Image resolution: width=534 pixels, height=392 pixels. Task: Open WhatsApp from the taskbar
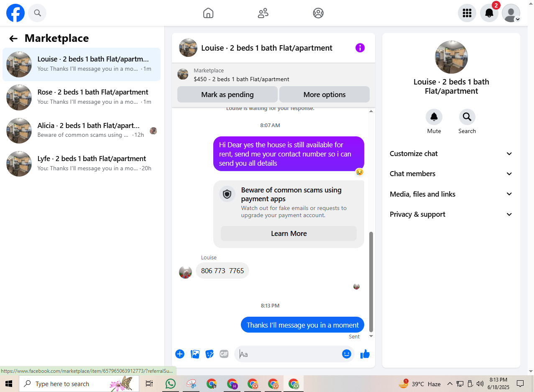[171, 384]
